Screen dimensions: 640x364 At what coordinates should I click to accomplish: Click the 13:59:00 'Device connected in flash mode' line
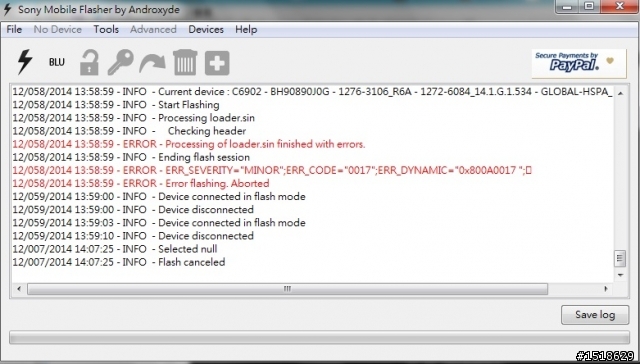159,196
